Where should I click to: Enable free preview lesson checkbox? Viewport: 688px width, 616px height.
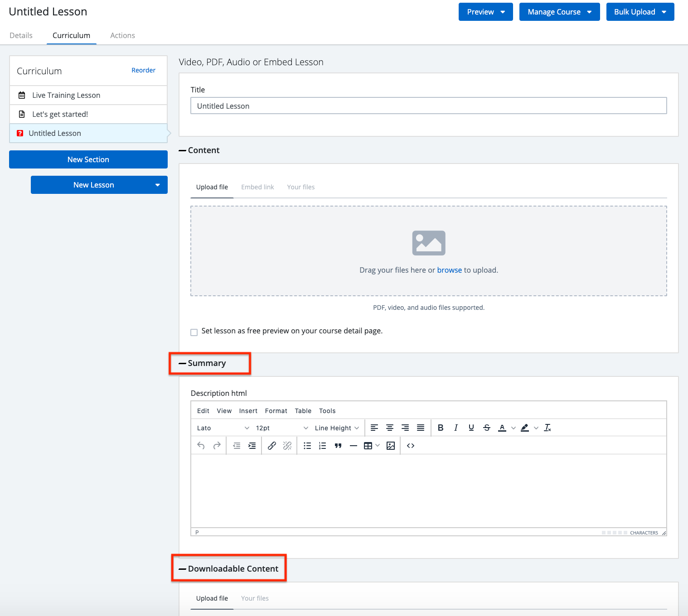click(x=194, y=332)
